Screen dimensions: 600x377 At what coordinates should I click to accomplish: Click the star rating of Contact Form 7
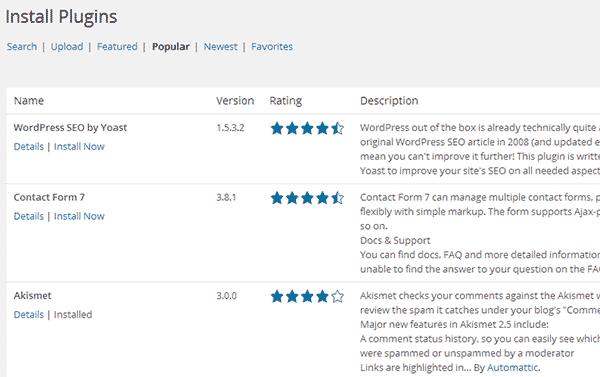tap(307, 198)
